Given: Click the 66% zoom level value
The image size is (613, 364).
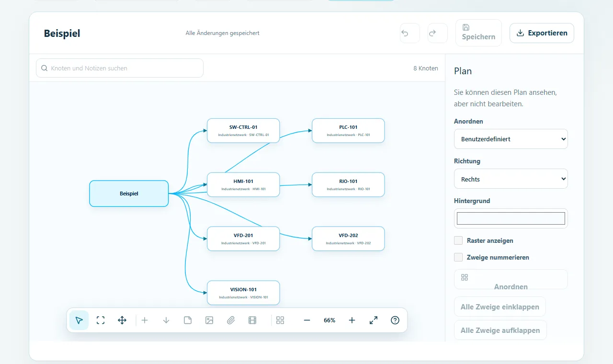Looking at the screenshot, I should point(329,320).
